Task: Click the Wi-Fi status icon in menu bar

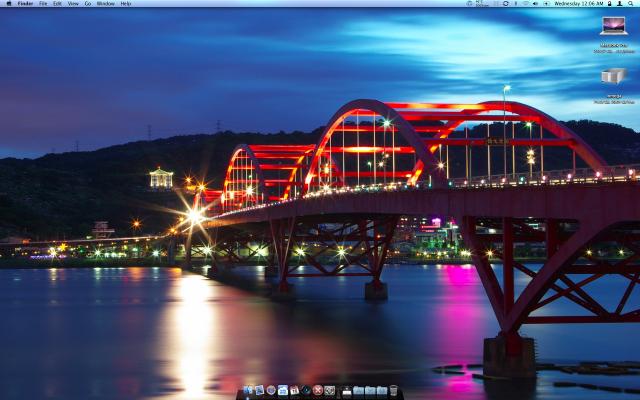Action: click(526, 3)
